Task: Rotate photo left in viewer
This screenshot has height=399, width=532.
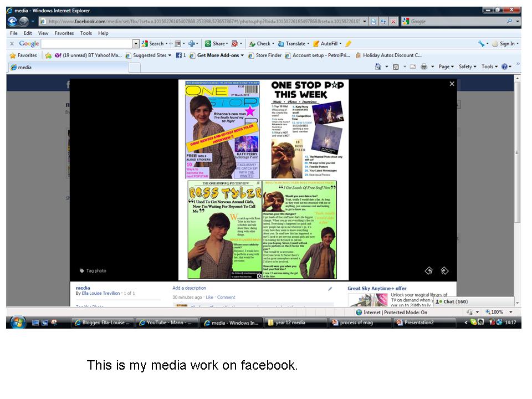Action: point(429,271)
